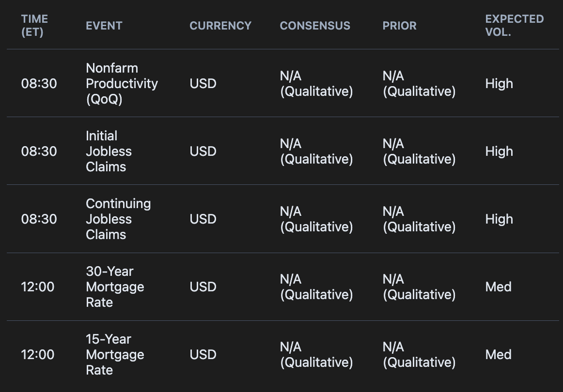Click the PRIOR column header
This screenshot has width=563, height=392.
point(399,26)
